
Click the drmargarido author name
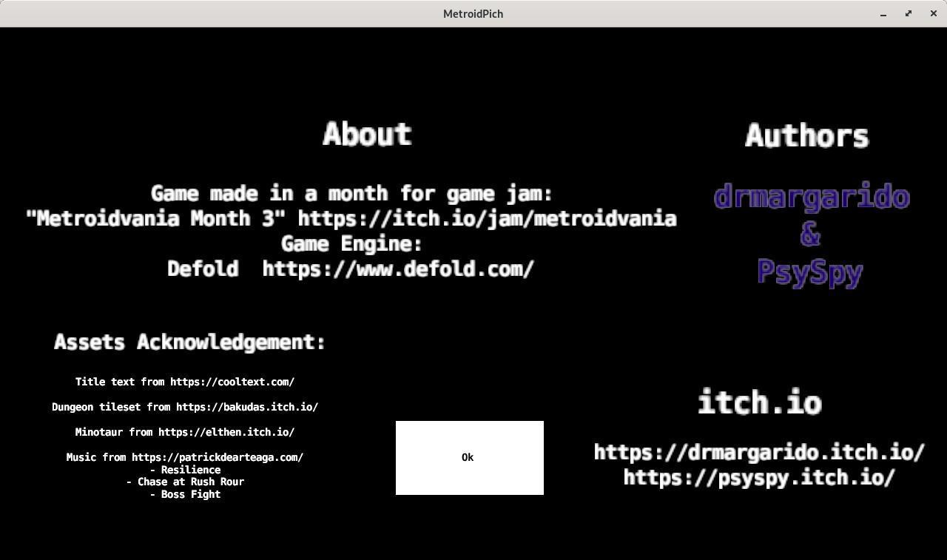point(812,198)
